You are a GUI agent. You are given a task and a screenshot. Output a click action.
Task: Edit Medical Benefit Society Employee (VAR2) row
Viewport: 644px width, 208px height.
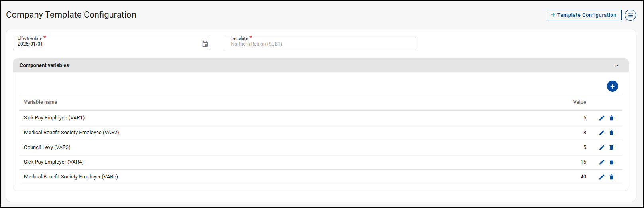tap(602, 133)
